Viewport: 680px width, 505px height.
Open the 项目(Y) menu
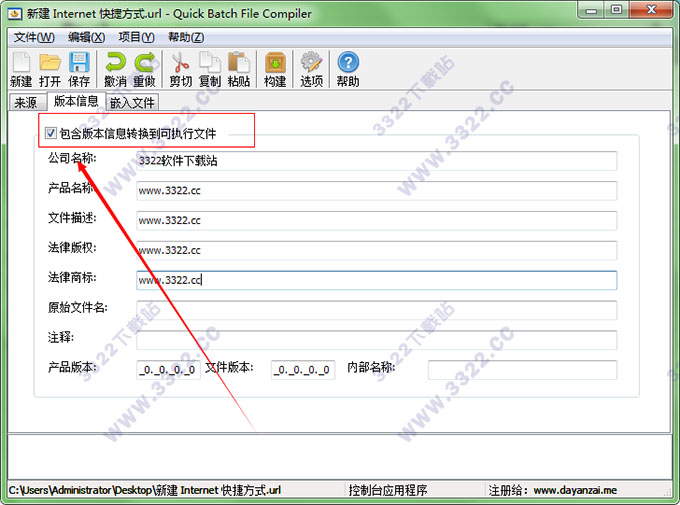click(137, 38)
